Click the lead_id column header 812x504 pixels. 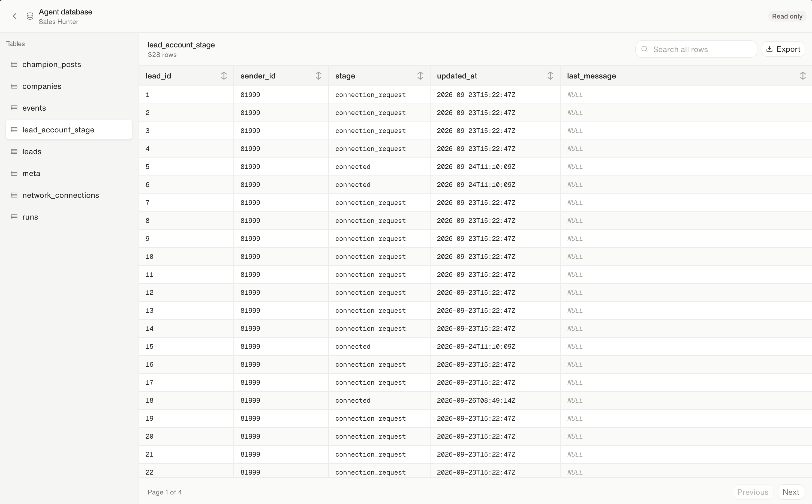tap(186, 76)
